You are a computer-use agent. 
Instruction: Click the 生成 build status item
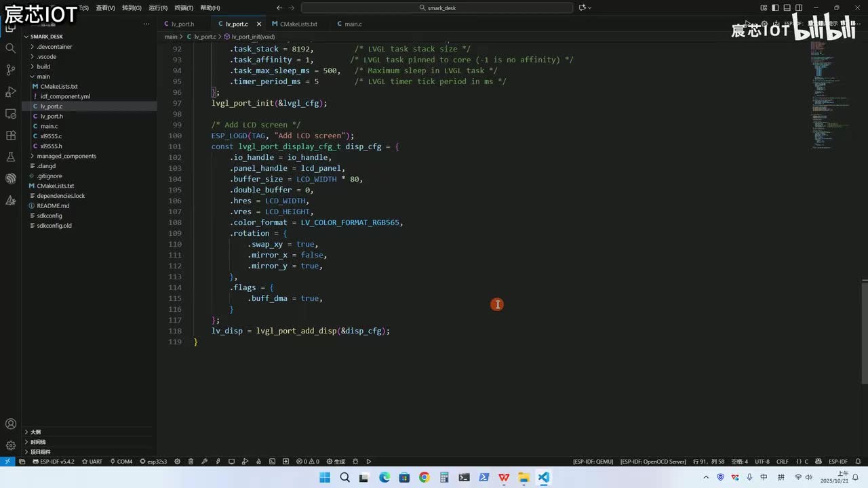[336, 462]
